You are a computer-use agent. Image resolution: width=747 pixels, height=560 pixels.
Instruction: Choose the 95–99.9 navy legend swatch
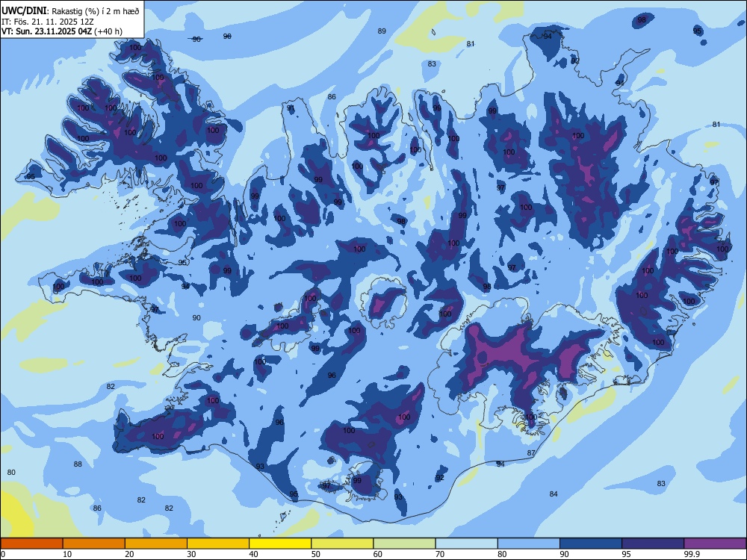(653, 544)
